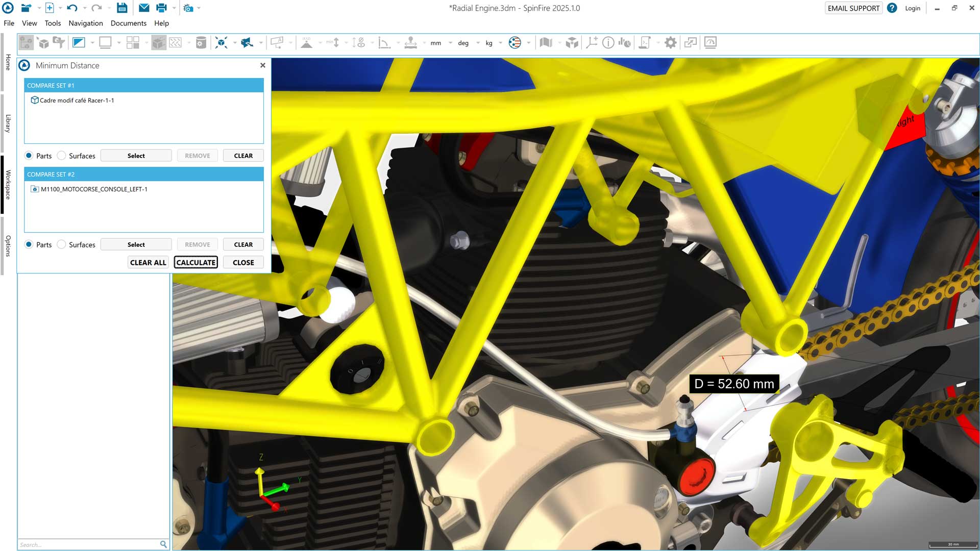
Task: Select Surfaces radio for Compare Set #1
Action: 62,156
